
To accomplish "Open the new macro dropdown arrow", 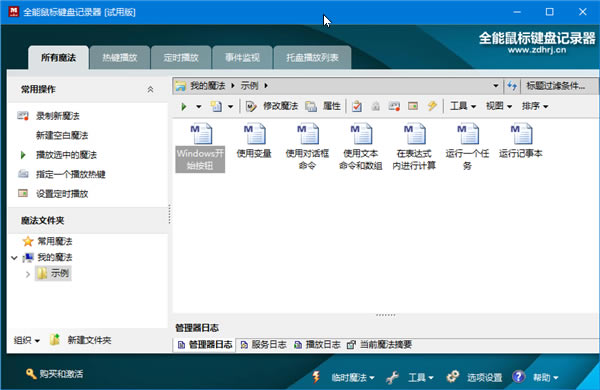I will tap(230, 106).
